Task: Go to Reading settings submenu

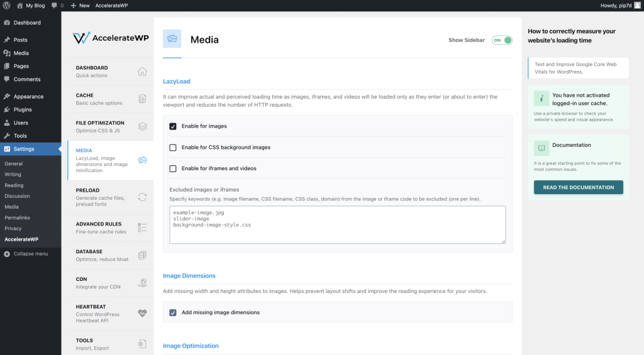Action: pos(14,185)
